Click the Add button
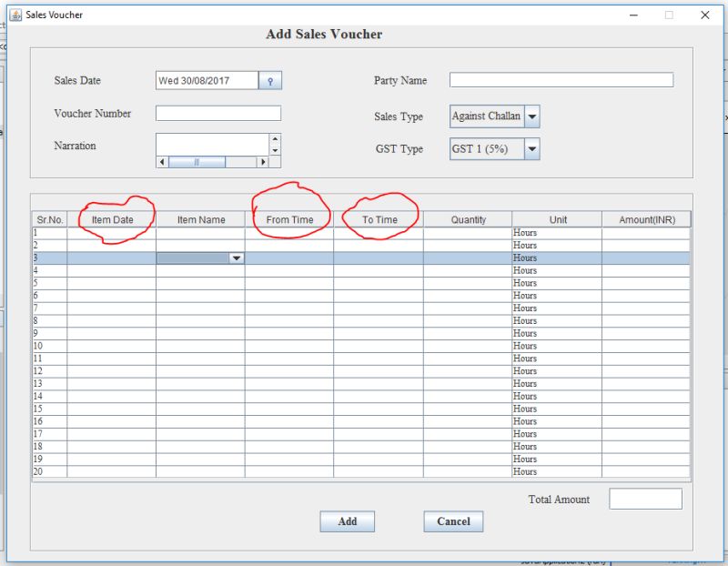The image size is (728, 566). pyautogui.click(x=348, y=521)
